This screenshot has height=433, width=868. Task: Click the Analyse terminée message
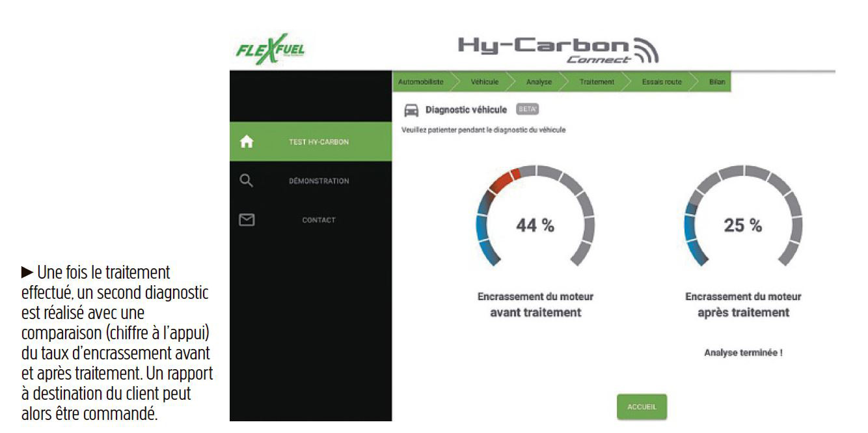742,352
